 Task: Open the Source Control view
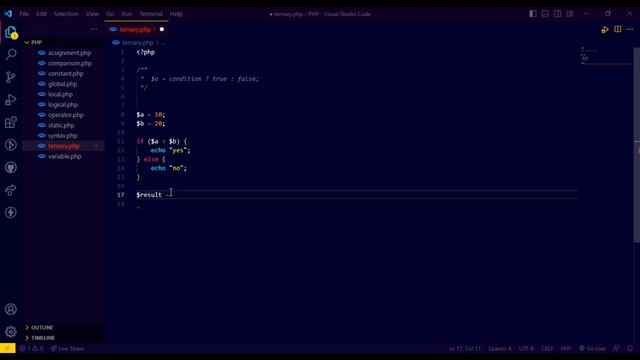point(11,77)
